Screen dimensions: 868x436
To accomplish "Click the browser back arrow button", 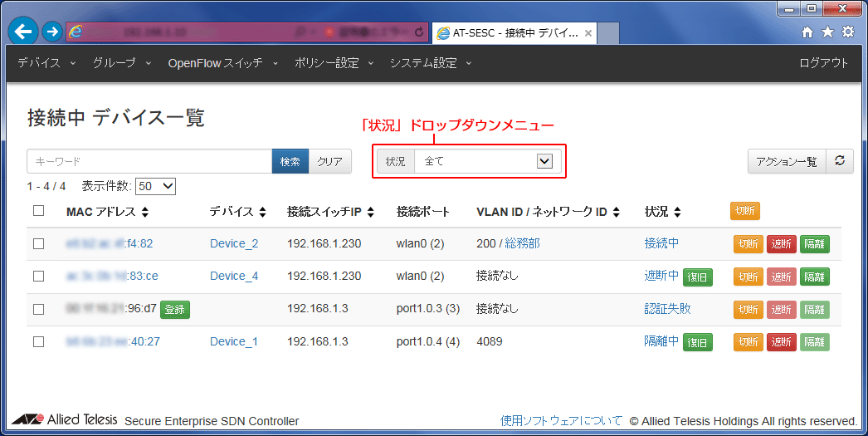I will pyautogui.click(x=23, y=32).
